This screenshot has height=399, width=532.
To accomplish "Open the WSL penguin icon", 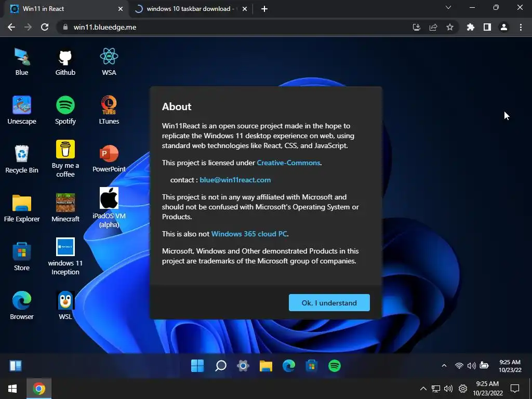I will (65, 305).
